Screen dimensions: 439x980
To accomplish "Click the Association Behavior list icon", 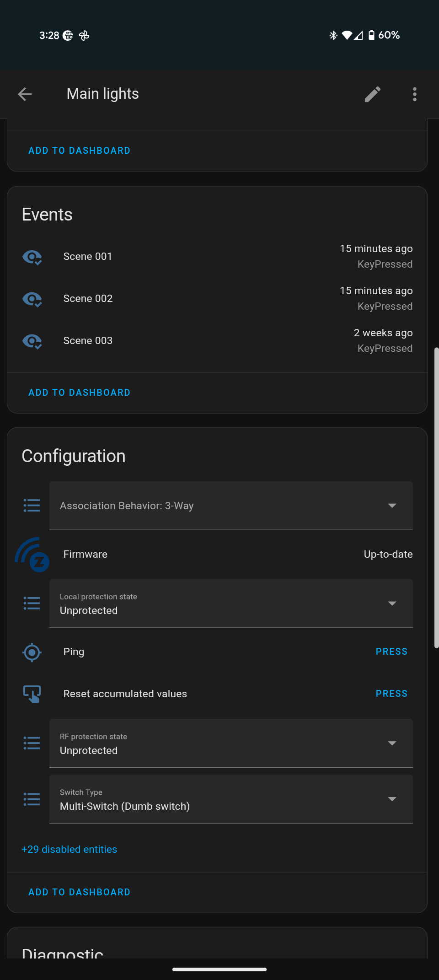I will pyautogui.click(x=32, y=506).
